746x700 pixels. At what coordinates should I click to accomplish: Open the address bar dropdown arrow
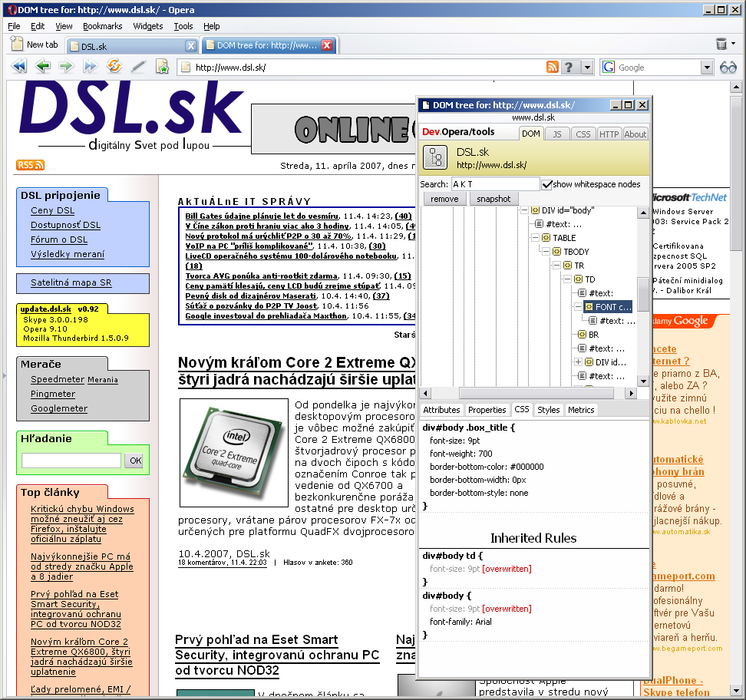point(588,68)
